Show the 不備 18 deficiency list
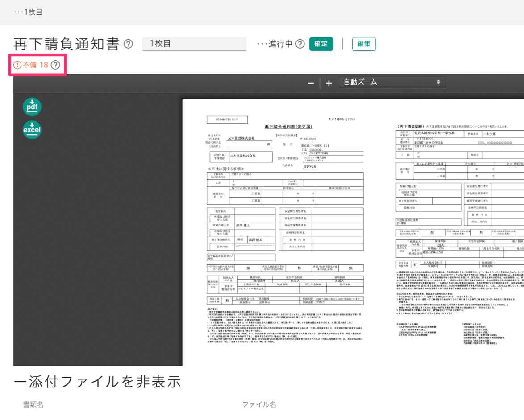Image resolution: width=524 pixels, height=420 pixels. tap(31, 65)
